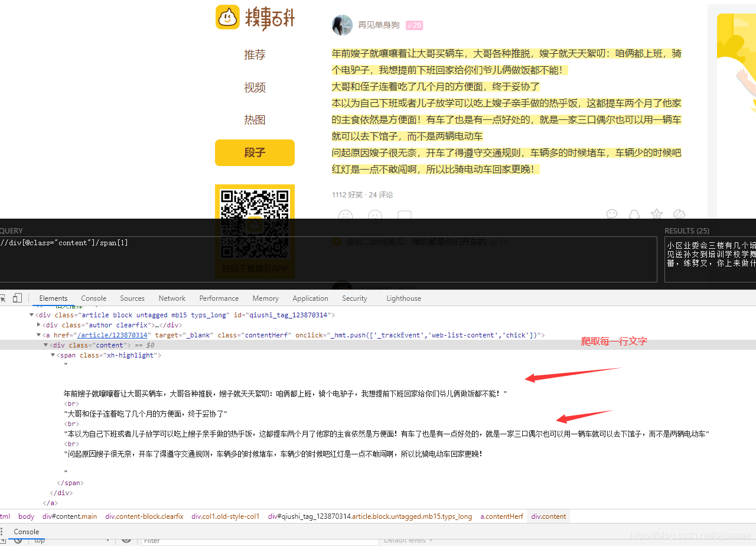Click the a.contentHerf breadcrumb
This screenshot has width=756, height=546.
click(x=501, y=516)
